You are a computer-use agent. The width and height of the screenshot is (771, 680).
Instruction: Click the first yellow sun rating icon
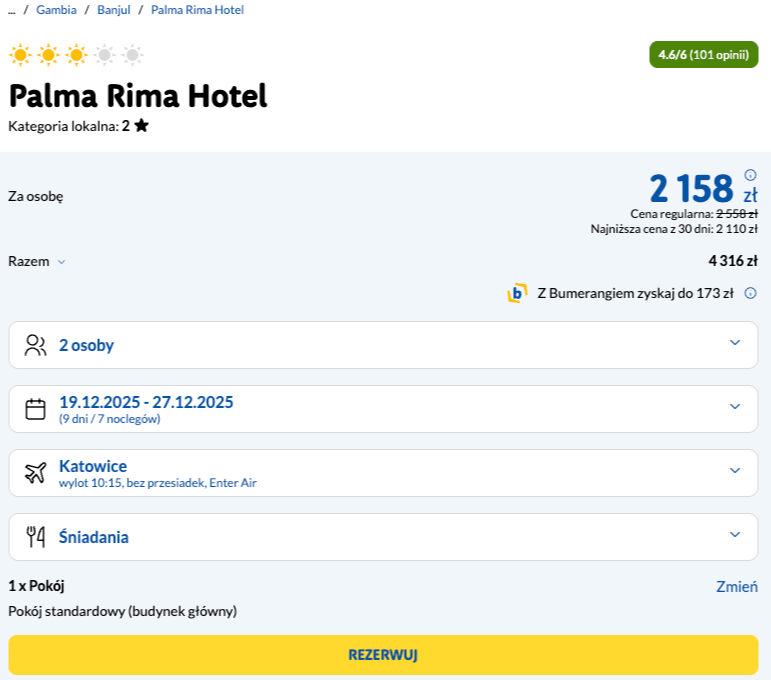(20, 55)
